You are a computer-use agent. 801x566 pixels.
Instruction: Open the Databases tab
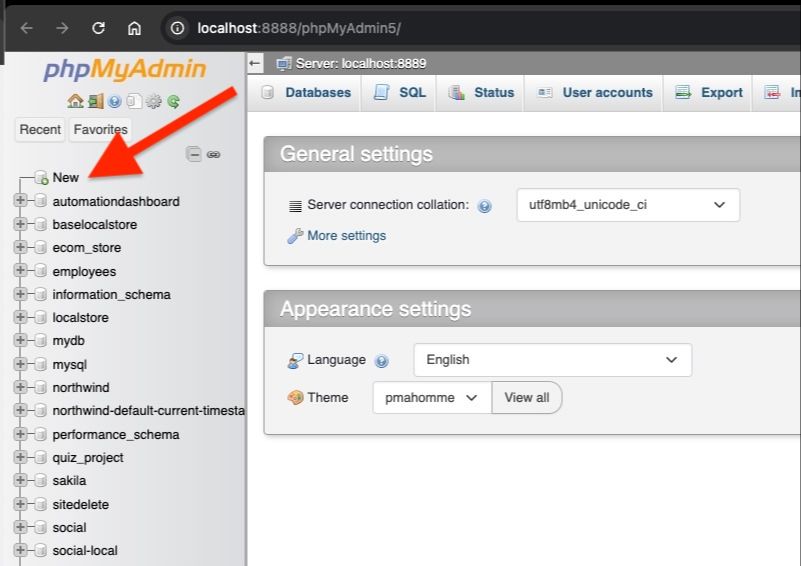click(x=305, y=92)
